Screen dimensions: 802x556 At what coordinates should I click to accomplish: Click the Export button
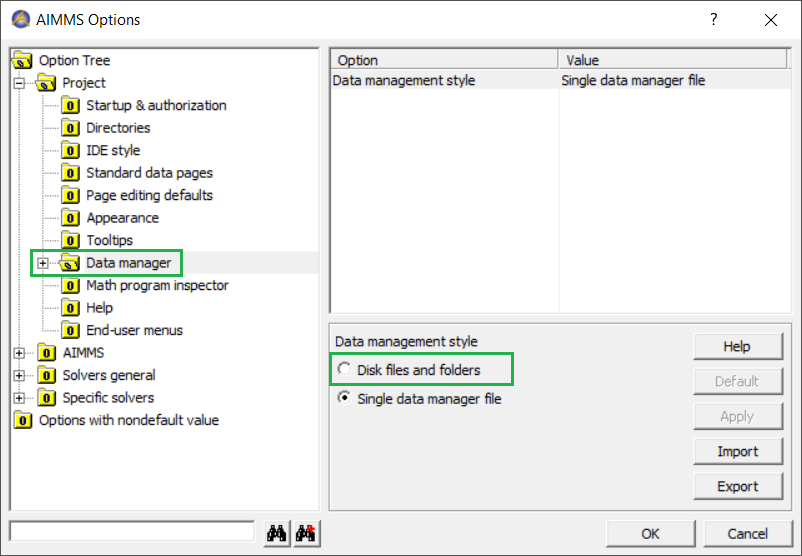[738, 486]
